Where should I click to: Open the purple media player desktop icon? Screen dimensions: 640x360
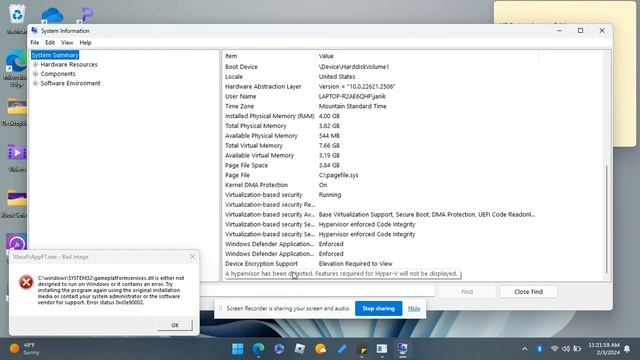[x=16, y=243]
